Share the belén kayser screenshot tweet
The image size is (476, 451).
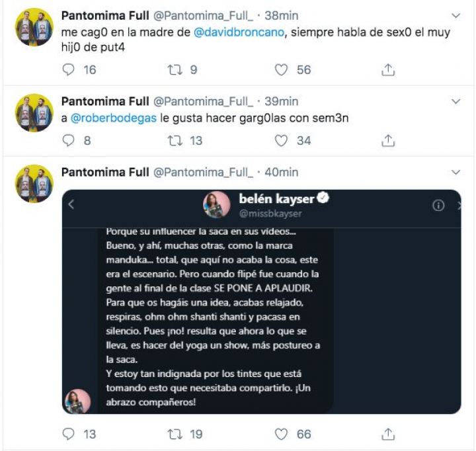pyautogui.click(x=389, y=434)
